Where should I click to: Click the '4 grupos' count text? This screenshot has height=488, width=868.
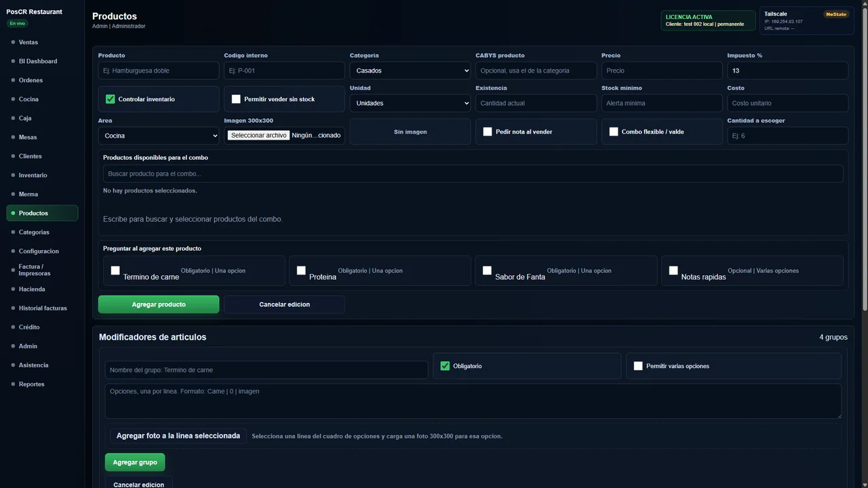[x=833, y=337]
